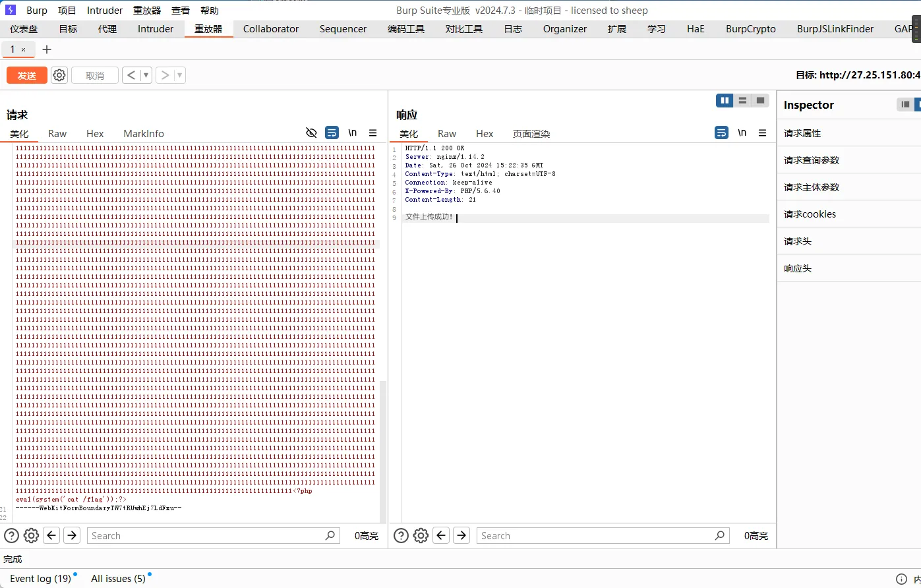Go to next request with forward arrow
The image size is (921, 588).
tap(165, 75)
